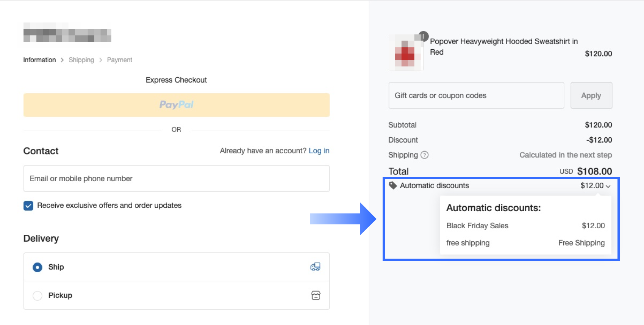Click the delivery truck icon in Ship row
Image resolution: width=644 pixels, height=325 pixels.
coord(315,267)
